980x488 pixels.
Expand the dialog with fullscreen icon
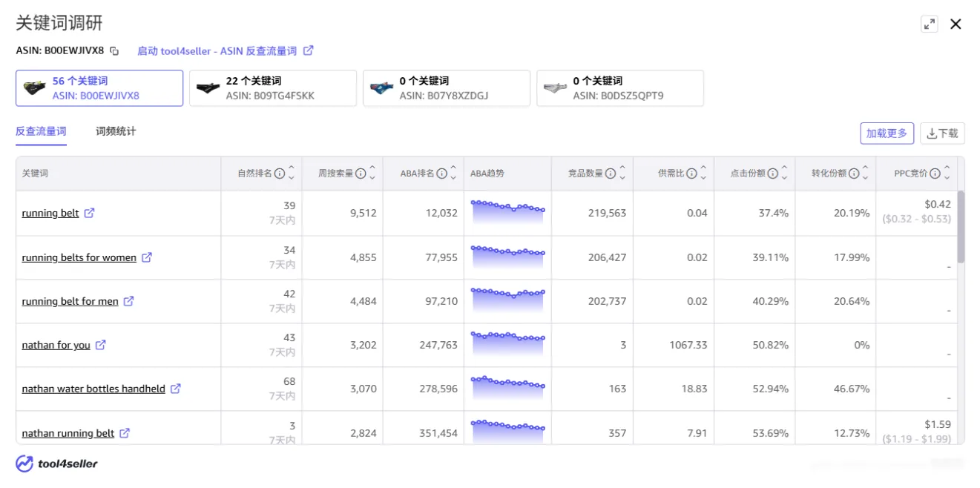pyautogui.click(x=930, y=24)
